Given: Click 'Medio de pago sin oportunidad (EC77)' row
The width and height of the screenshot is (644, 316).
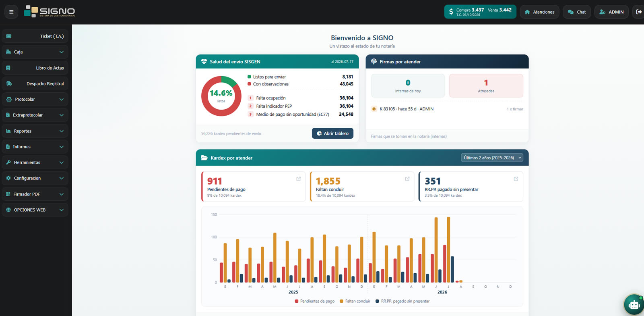Looking at the screenshot, I should (300, 114).
